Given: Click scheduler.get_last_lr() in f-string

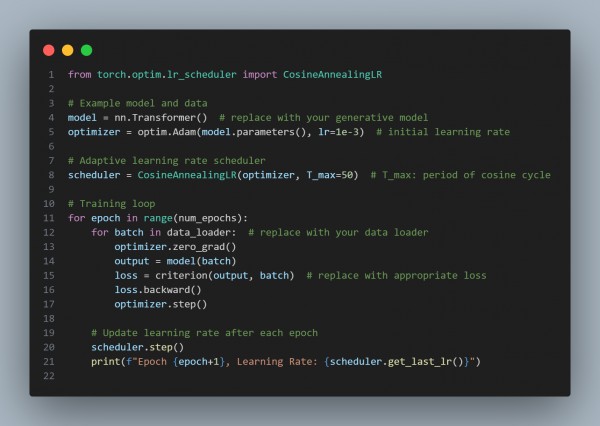Looking at the screenshot, I should point(396,362).
